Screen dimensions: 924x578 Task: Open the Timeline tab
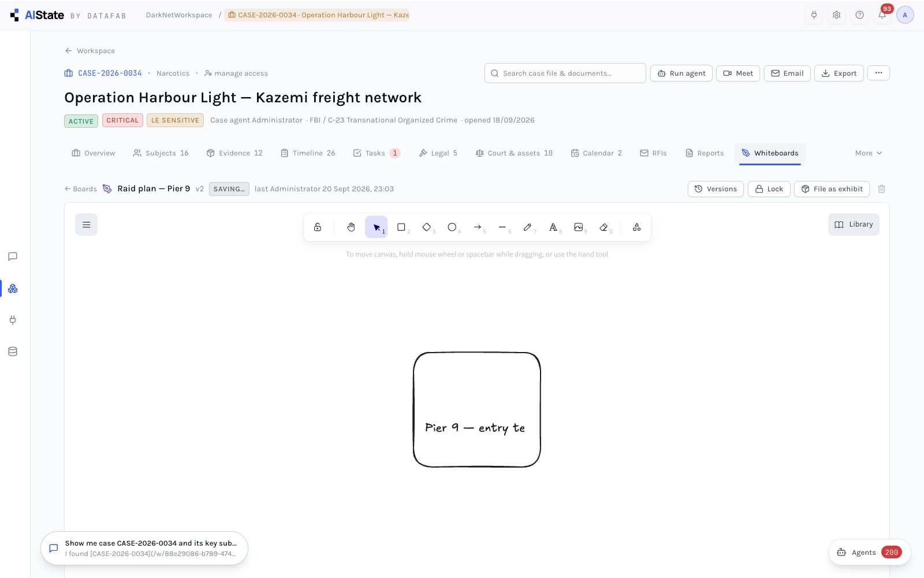[308, 153]
